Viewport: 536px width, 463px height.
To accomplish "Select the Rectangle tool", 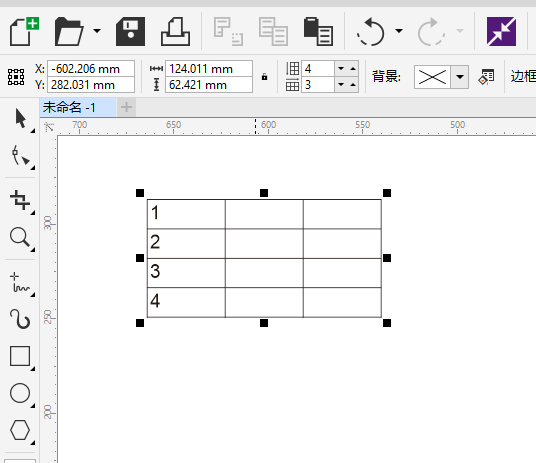I will [20, 356].
